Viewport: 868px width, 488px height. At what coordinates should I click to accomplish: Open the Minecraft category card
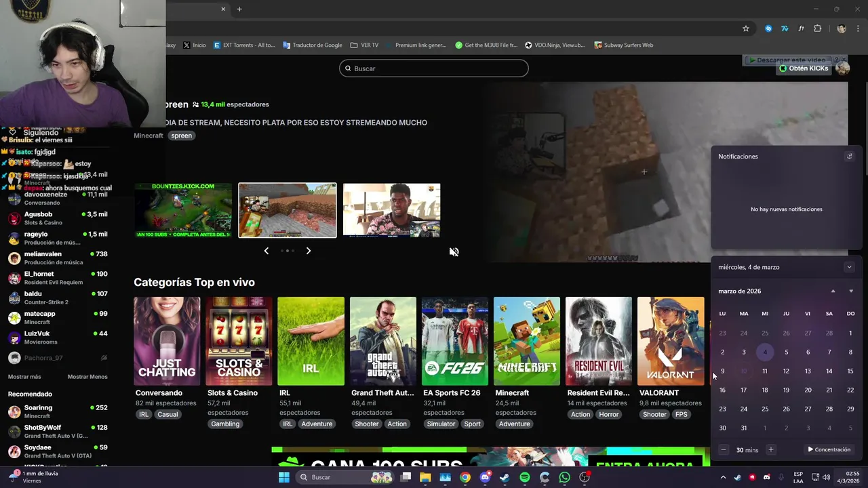click(527, 341)
